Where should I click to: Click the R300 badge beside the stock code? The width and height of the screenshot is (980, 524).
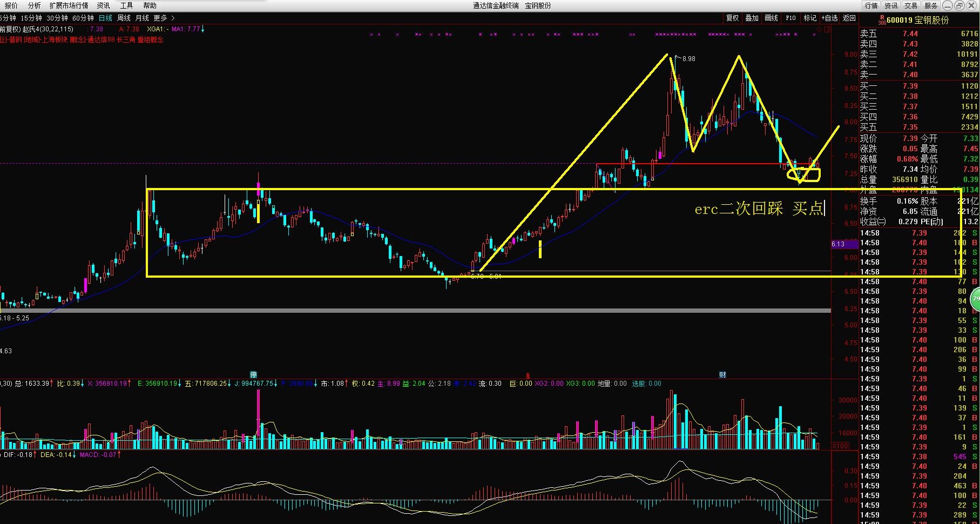(x=882, y=20)
